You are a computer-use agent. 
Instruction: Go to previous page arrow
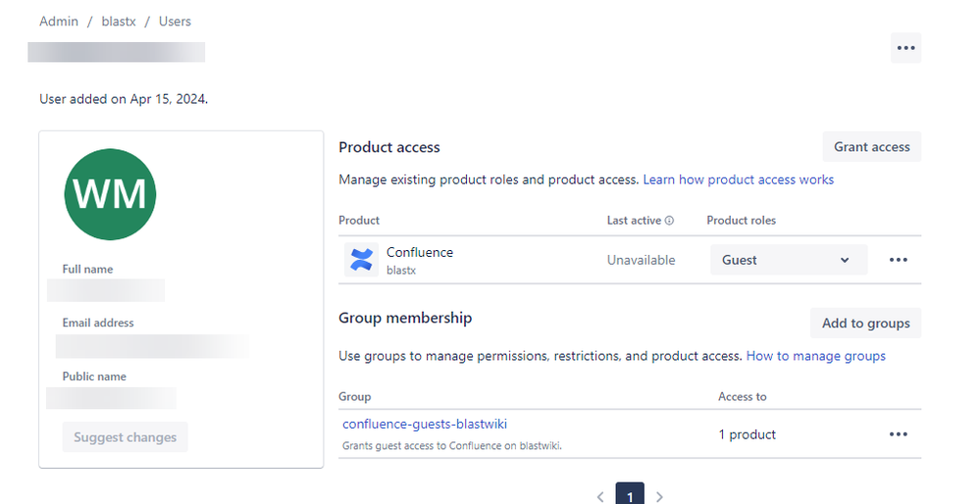600,497
